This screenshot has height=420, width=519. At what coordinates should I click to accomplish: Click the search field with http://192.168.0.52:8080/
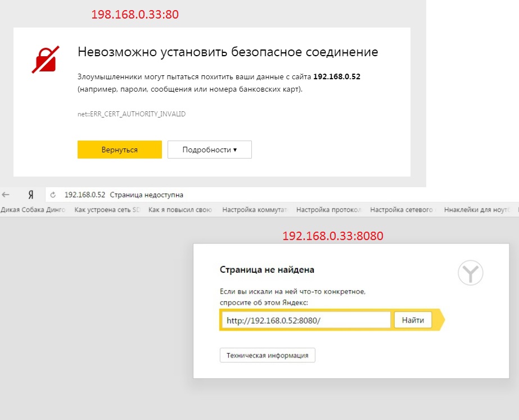pyautogui.click(x=306, y=320)
